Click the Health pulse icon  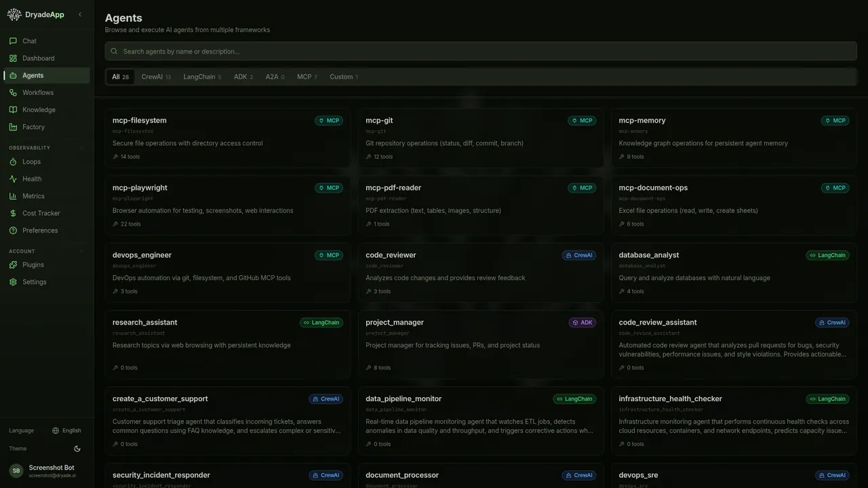click(13, 178)
